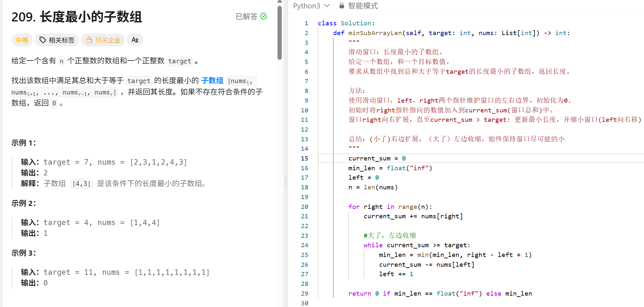This screenshot has width=644, height=307.
Task: Open the 相关标签 tags button
Action: click(x=57, y=40)
